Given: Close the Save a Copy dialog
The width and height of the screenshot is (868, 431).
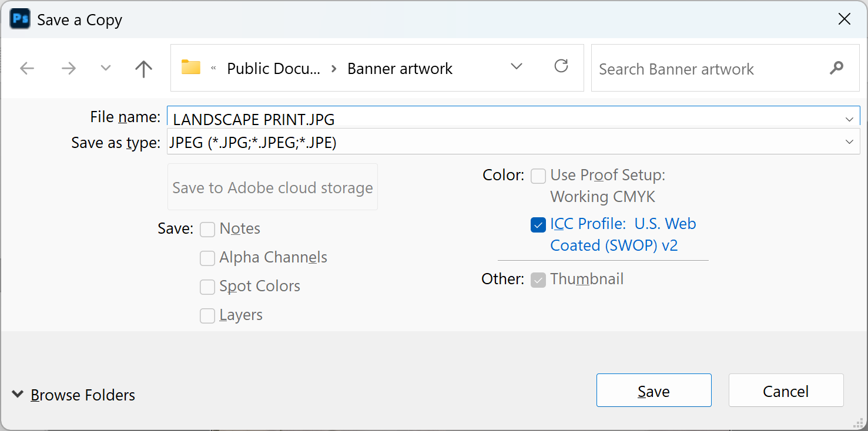Looking at the screenshot, I should point(844,19).
